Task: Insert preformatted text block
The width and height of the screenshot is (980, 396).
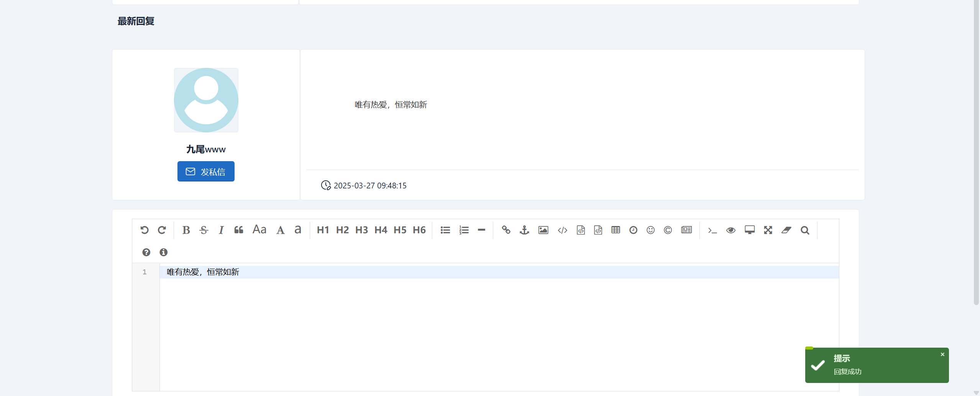Action: pyautogui.click(x=581, y=230)
